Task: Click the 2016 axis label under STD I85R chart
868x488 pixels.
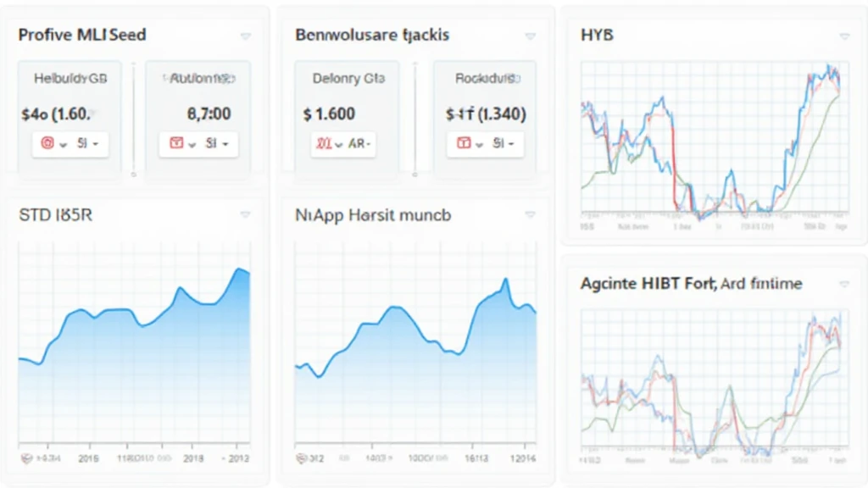Action: point(88,458)
